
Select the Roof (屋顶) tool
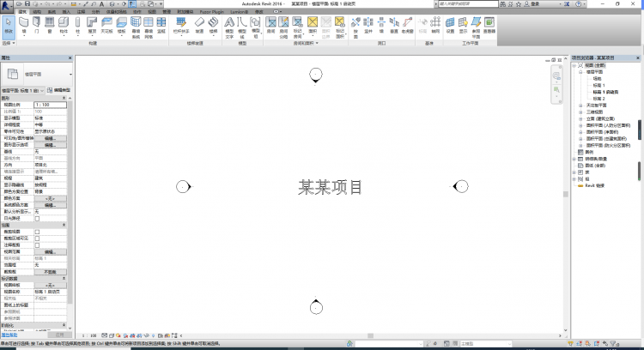click(92, 26)
